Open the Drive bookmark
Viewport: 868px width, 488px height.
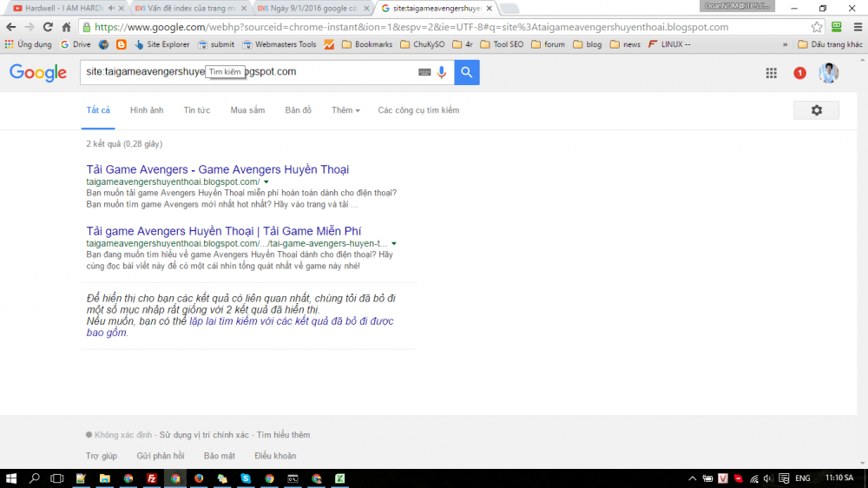point(76,44)
